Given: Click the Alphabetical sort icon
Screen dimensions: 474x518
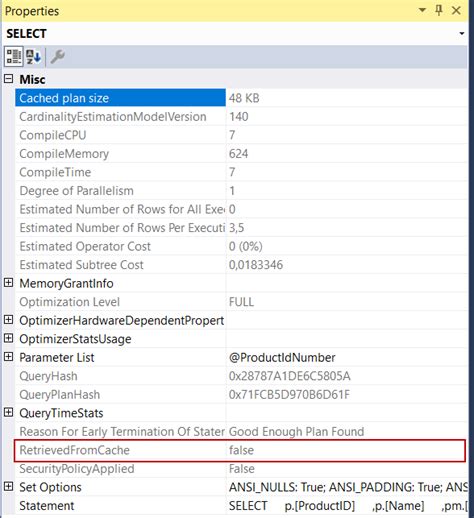Looking at the screenshot, I should (33, 56).
